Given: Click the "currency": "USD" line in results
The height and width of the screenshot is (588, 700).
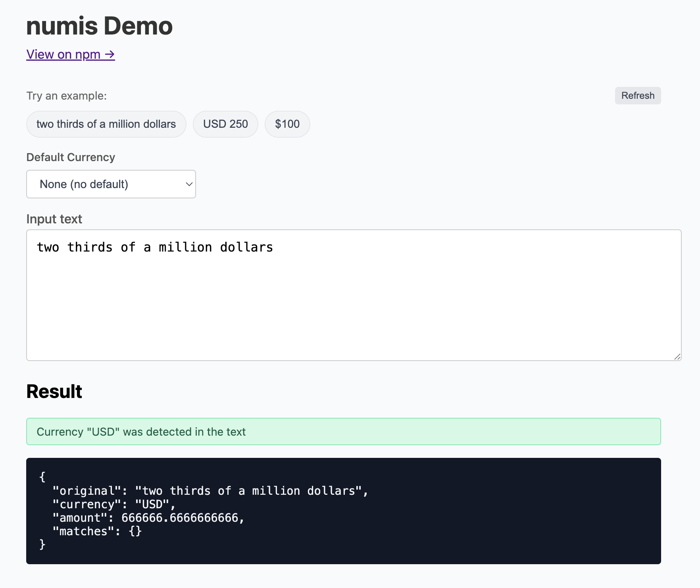Looking at the screenshot, I should (x=113, y=504).
